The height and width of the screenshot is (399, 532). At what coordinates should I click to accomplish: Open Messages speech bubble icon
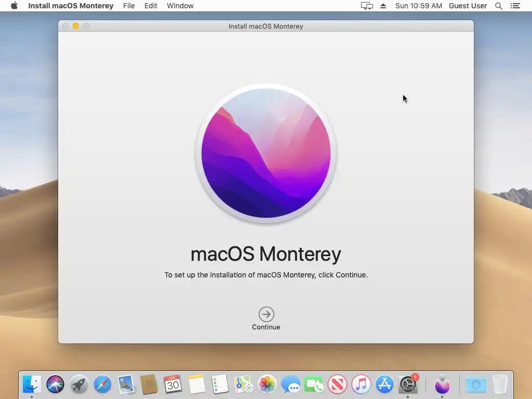click(290, 384)
